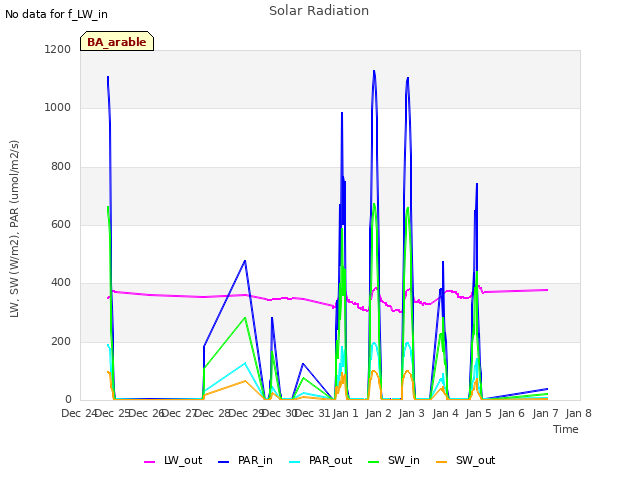The image size is (640, 480).
Task: Toggle the SW_in legend entry
Action: click(x=393, y=460)
